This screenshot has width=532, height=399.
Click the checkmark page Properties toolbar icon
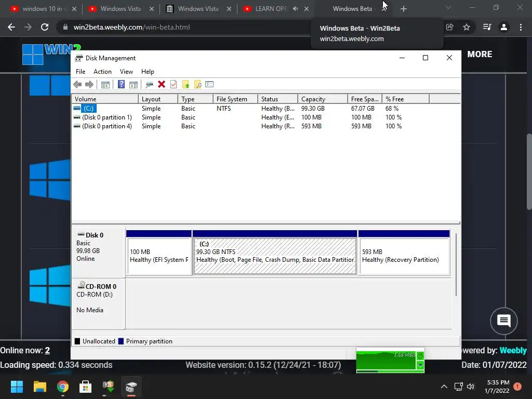174,85
